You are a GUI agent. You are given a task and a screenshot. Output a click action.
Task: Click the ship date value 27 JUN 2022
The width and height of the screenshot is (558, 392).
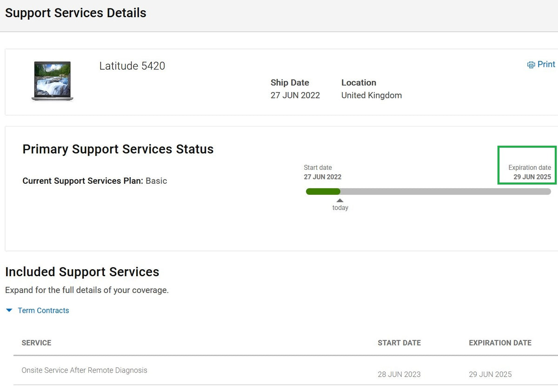[295, 95]
